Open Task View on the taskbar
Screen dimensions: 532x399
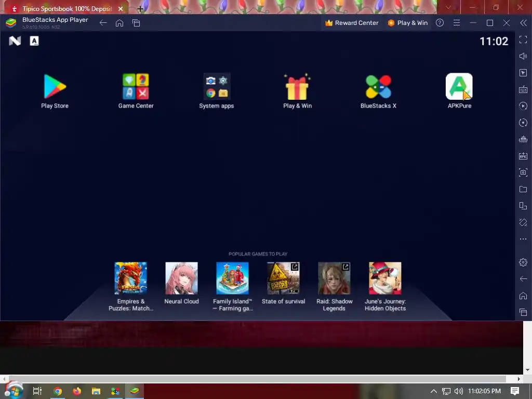click(37, 391)
